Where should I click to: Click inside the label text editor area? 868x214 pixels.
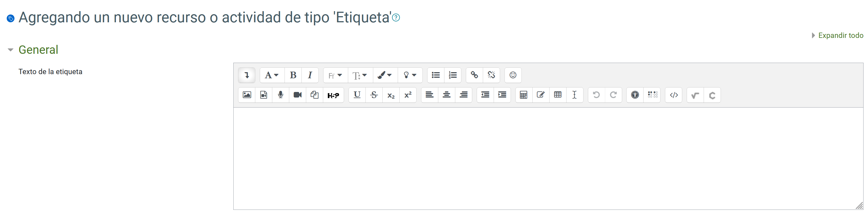(548, 159)
